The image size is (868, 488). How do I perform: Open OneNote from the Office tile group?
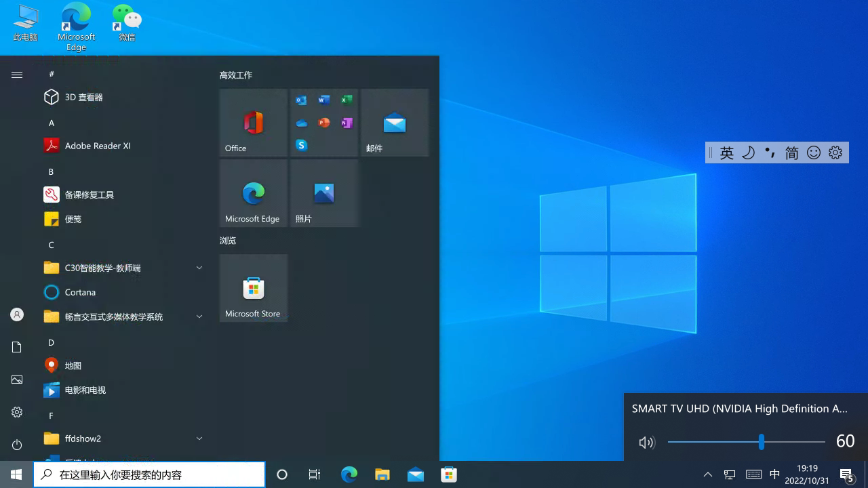coord(347,123)
